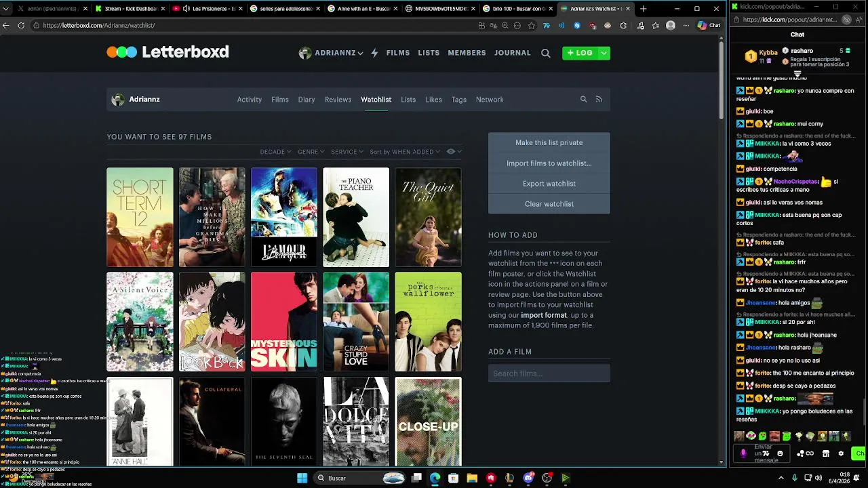Open Microsoft Store from taskbar
This screenshot has width=868, height=488.
pos(453,478)
